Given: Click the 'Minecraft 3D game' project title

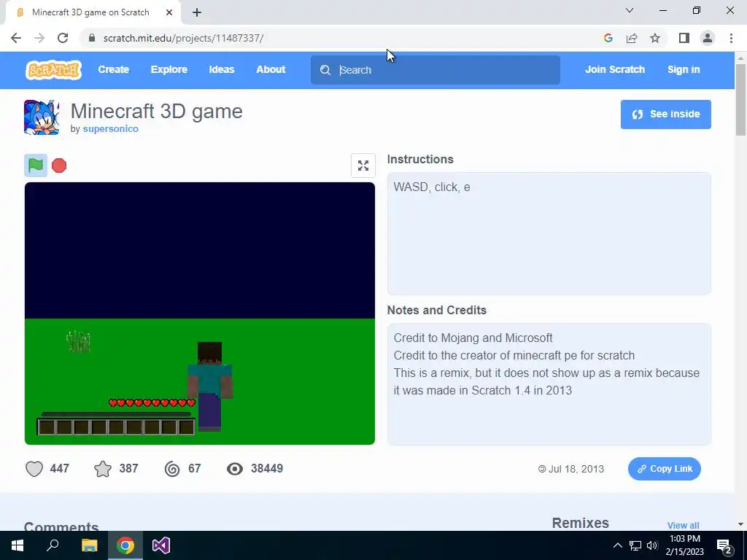Looking at the screenshot, I should pos(157,112).
